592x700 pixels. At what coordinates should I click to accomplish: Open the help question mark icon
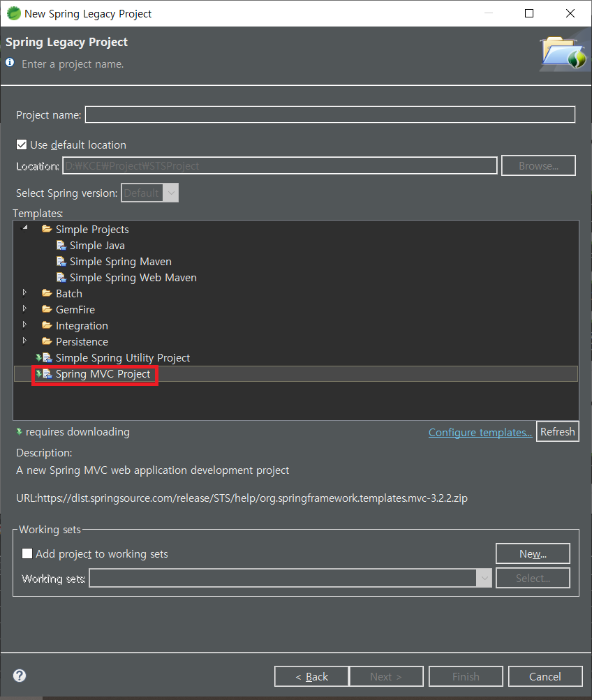pos(20,676)
